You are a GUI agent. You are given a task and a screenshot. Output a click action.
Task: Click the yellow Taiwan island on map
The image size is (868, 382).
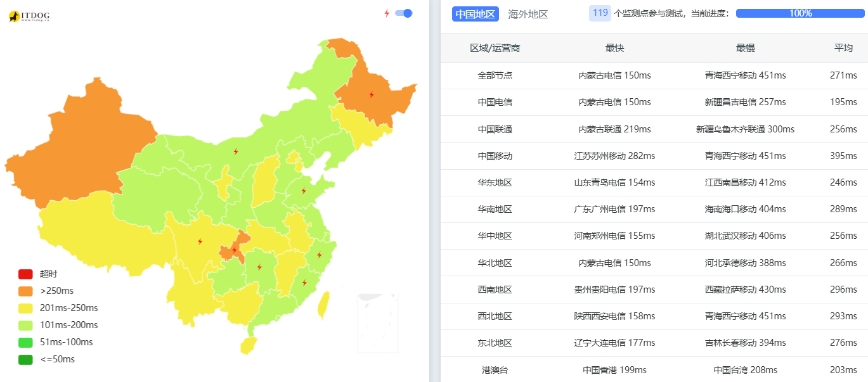click(323, 305)
